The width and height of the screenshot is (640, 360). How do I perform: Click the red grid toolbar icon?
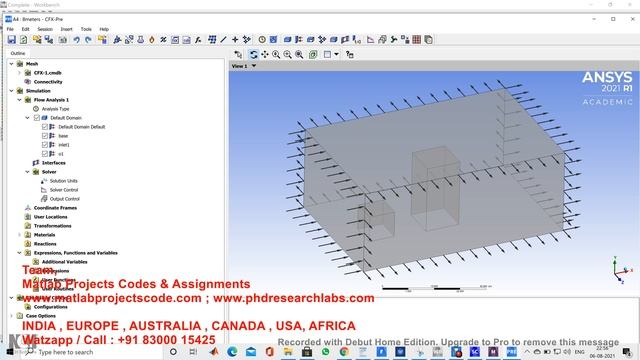coord(416,40)
